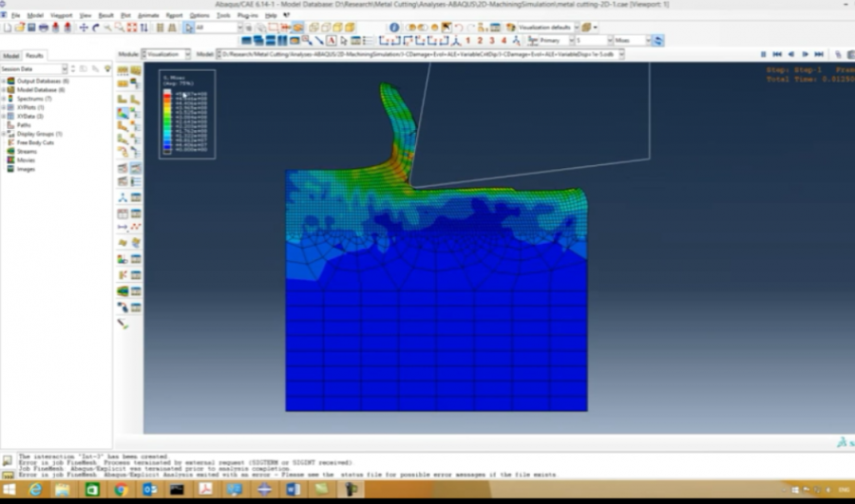The width and height of the screenshot is (855, 504).
Task: Expand the Output Databases tree node
Action: pos(4,81)
